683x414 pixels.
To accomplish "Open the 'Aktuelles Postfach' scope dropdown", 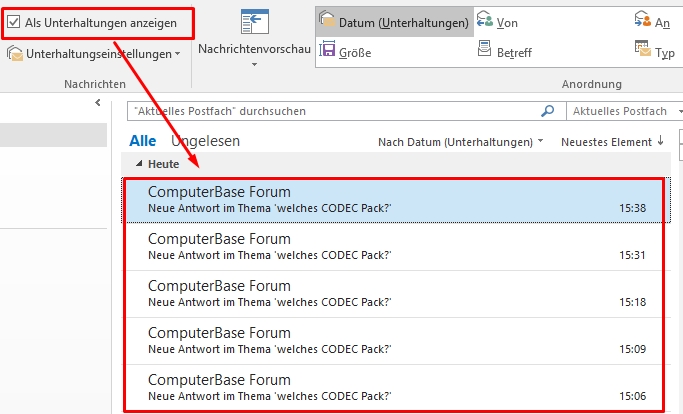I will click(x=624, y=111).
